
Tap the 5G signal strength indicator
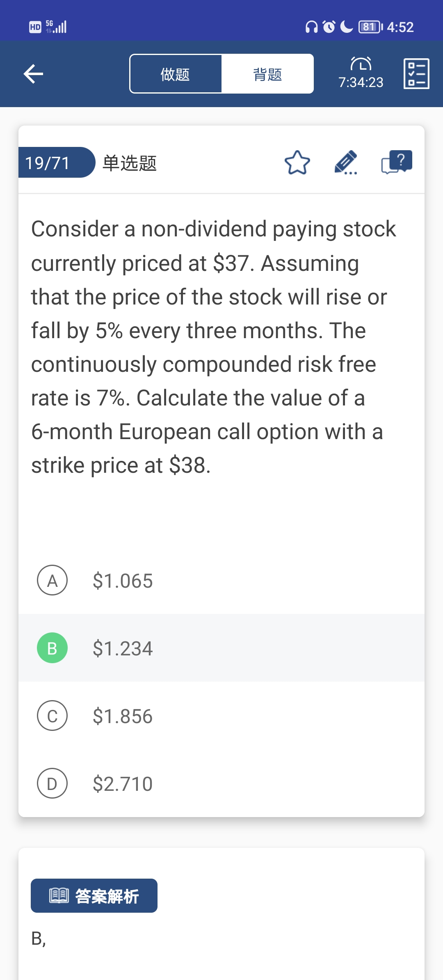[x=57, y=27]
